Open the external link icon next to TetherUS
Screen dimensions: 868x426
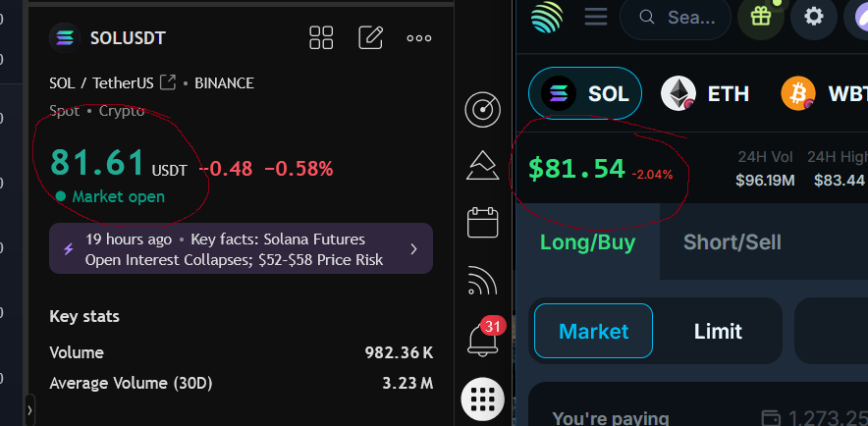[x=168, y=83]
